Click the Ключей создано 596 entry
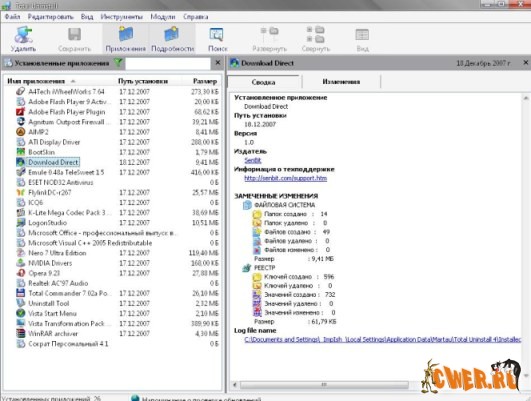Screen dimensions: 531x401 click(x=293, y=277)
